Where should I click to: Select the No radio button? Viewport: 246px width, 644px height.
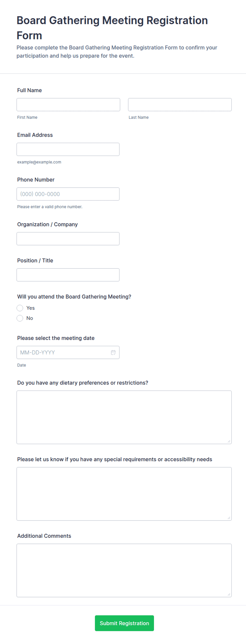click(x=20, y=318)
